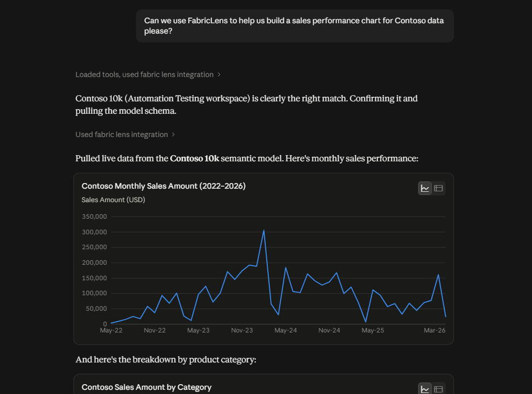
Task: Click the 'Contoso Monthly Sales Amount (2022–2026)' title
Action: pyautogui.click(x=163, y=186)
